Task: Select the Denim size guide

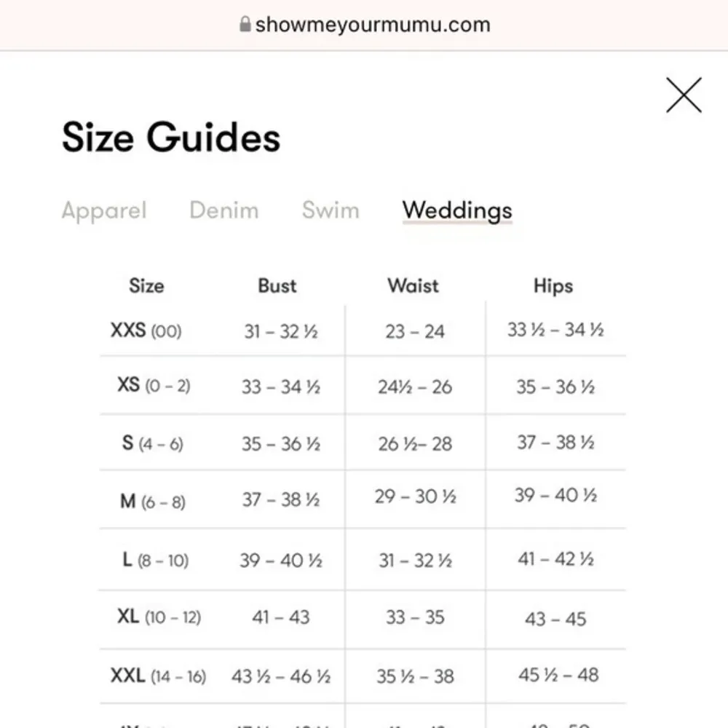Action: [224, 210]
